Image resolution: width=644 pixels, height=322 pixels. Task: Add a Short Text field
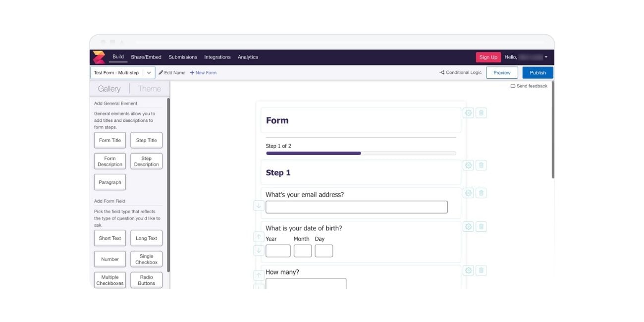[x=110, y=238]
